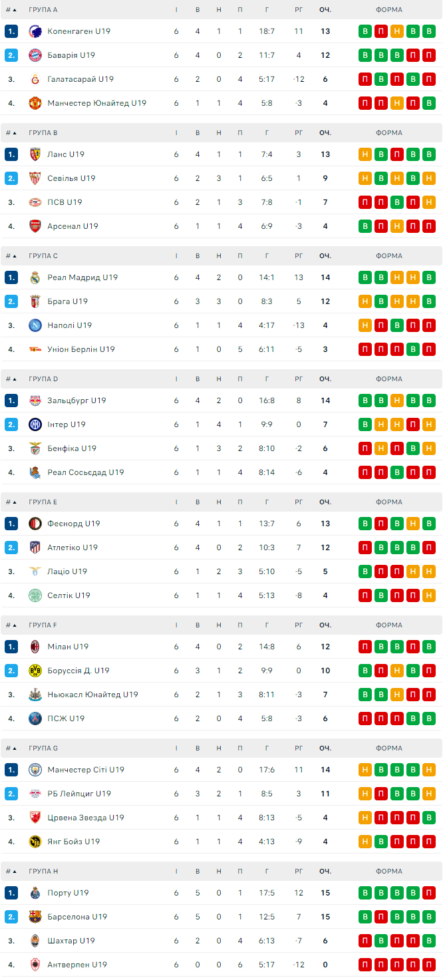Click the Манчестер Юнайтед U19 crest icon

[35, 103]
